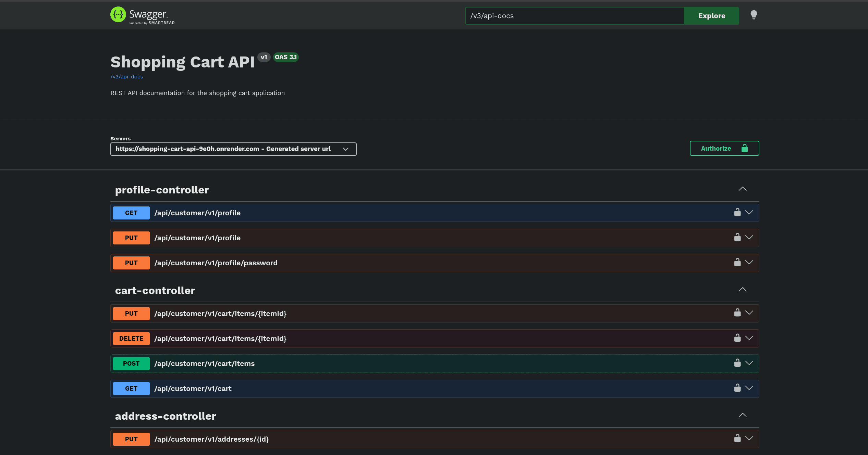The image size is (868, 455).
Task: Click lock icon on DELETE cart/items/{itemId}
Action: (737, 338)
